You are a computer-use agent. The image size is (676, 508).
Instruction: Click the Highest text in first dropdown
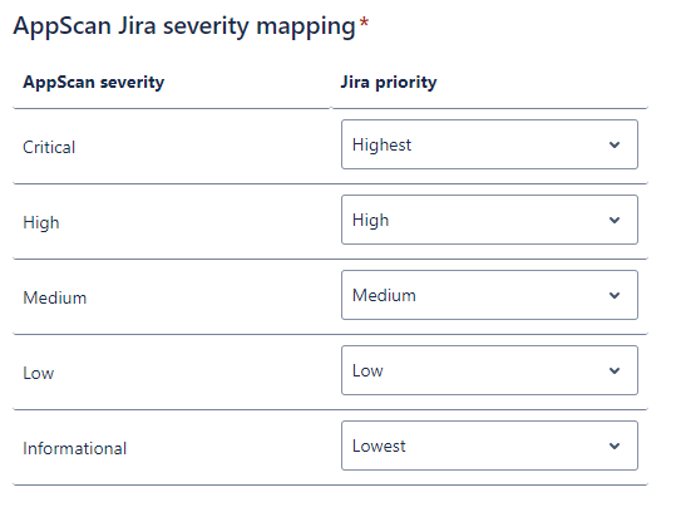point(381,145)
